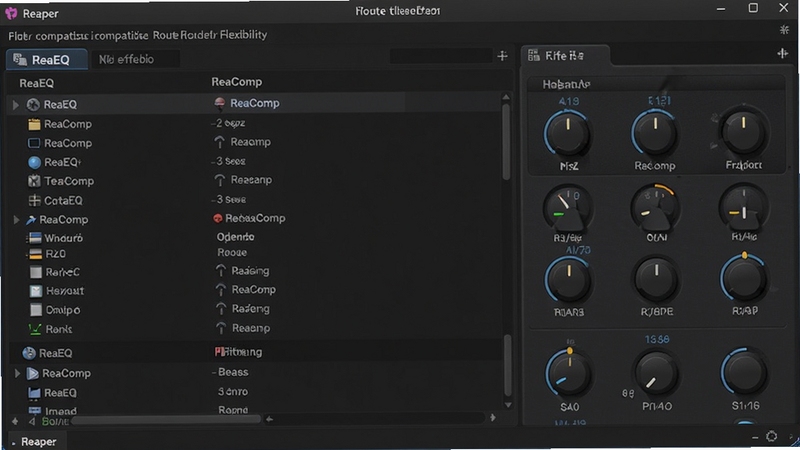Click the Recomp knob
The image size is (800, 450).
point(655,133)
